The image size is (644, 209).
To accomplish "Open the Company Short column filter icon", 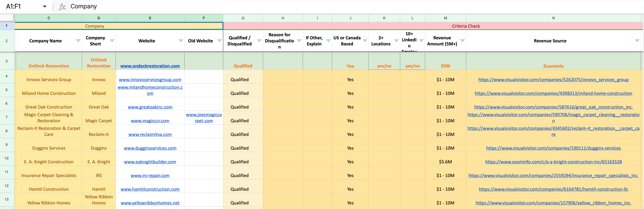I will (112, 41).
